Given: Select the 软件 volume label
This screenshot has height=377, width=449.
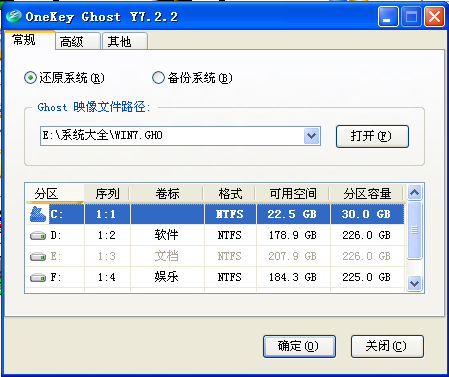Looking at the screenshot, I should 166,235.
